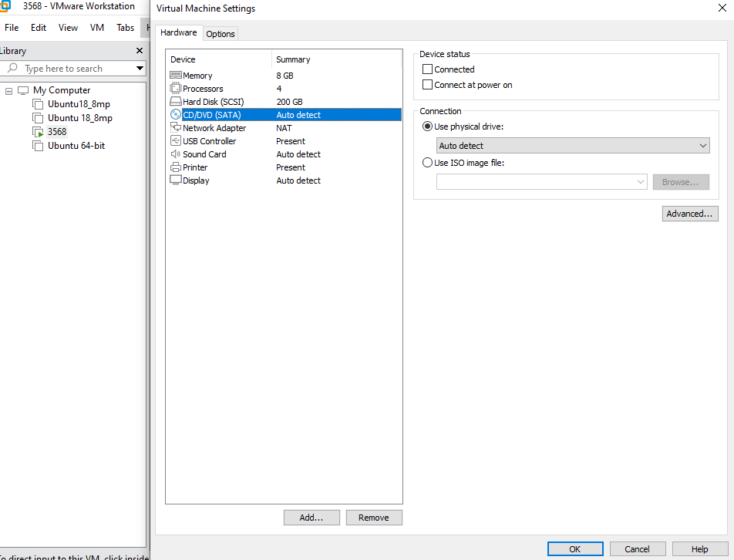Click the Summary column header

pos(337,59)
